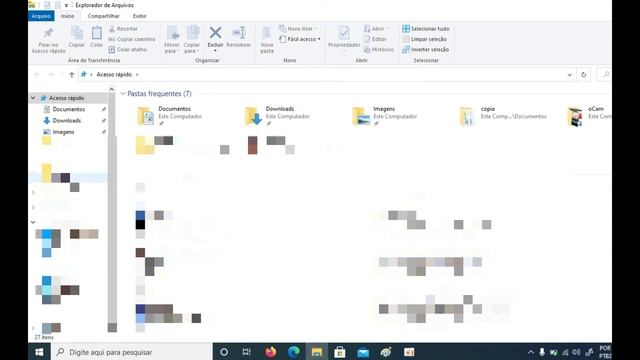This screenshot has height=360, width=640.
Task: Select Documentos in navigation pane
Action: 69,109
